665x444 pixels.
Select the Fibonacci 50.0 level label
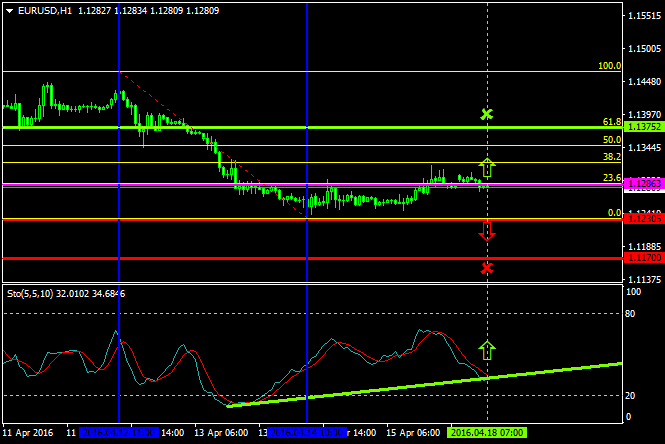pyautogui.click(x=612, y=140)
